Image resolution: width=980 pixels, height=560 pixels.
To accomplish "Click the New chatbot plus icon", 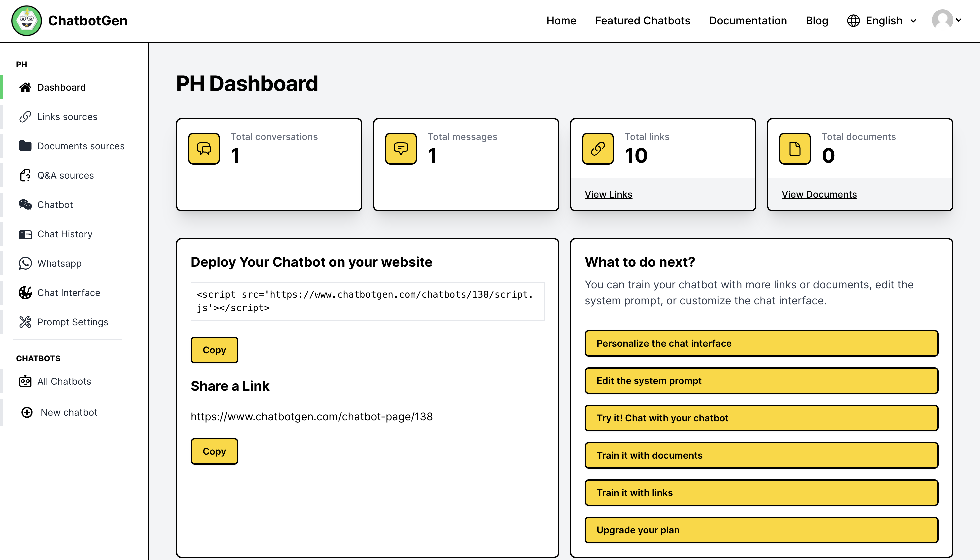I will (27, 412).
